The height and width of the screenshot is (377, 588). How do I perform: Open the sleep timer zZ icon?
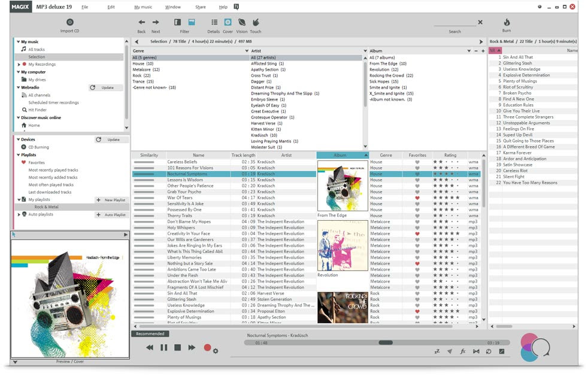point(437,352)
